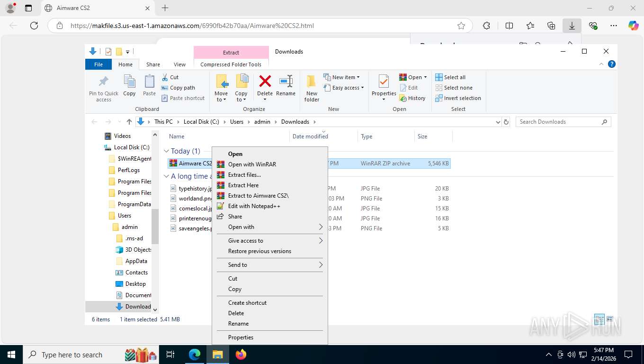Choose Extract Here from context menu

pos(269,185)
